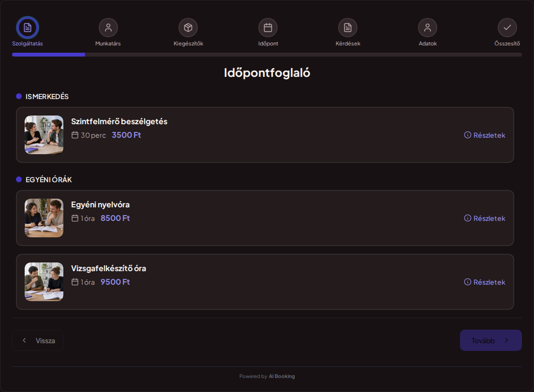Click the Összesítő step checkmark icon

coord(507,28)
